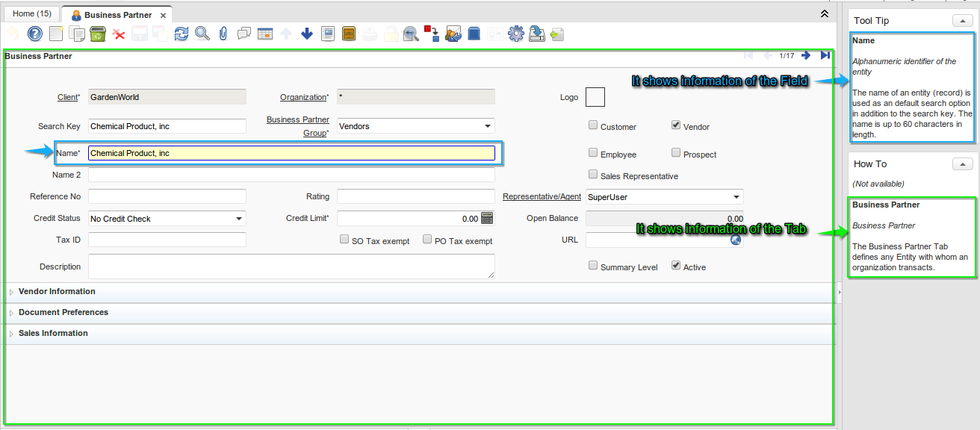Create a New Record with the toolbar icon

[x=55, y=34]
